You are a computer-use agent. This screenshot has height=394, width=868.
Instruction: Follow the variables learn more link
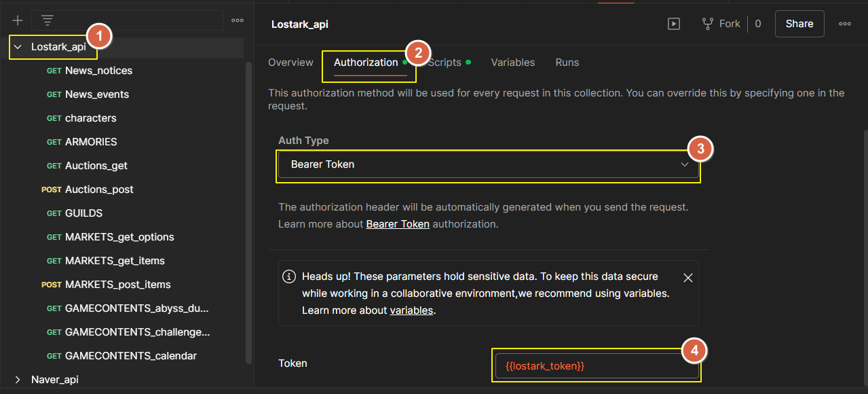click(411, 310)
